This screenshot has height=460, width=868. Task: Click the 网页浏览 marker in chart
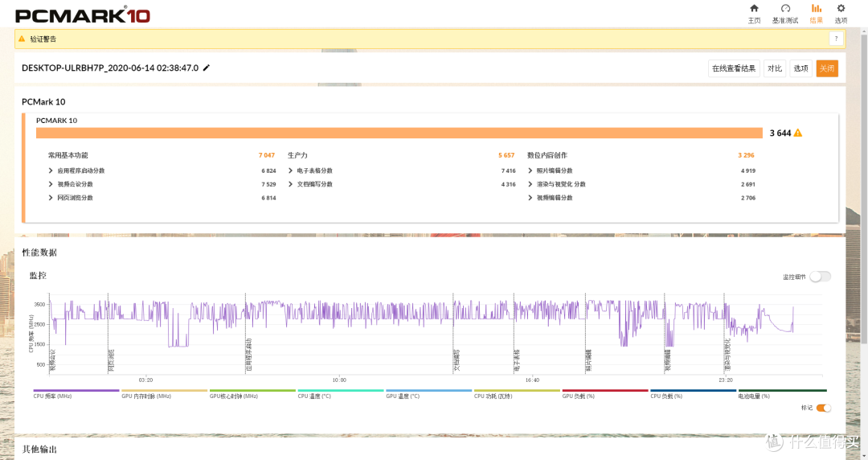tap(111, 360)
